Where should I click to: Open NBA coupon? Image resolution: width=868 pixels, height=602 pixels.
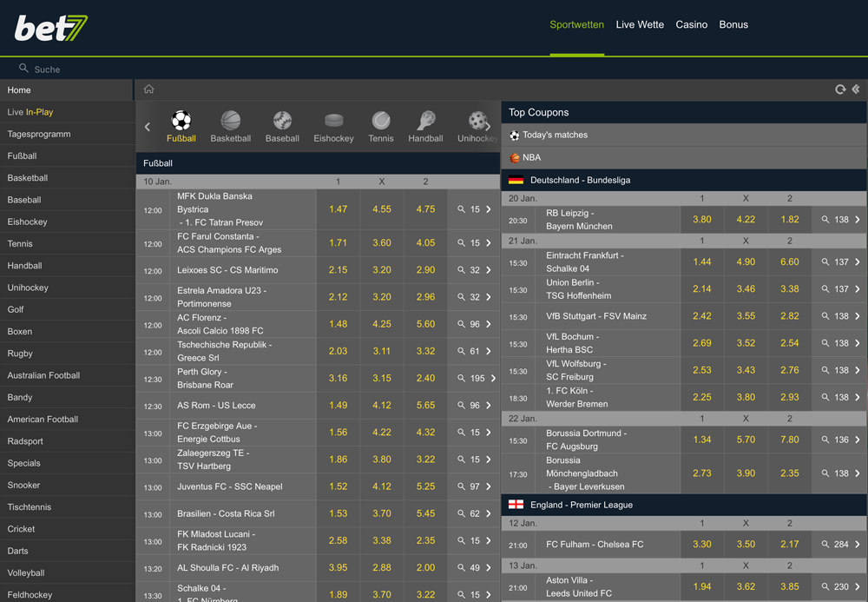tap(684, 158)
